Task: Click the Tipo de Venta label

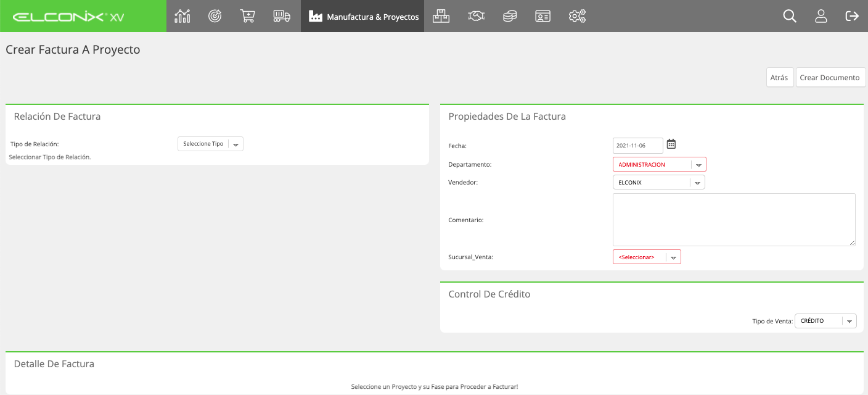Action: 772,321
